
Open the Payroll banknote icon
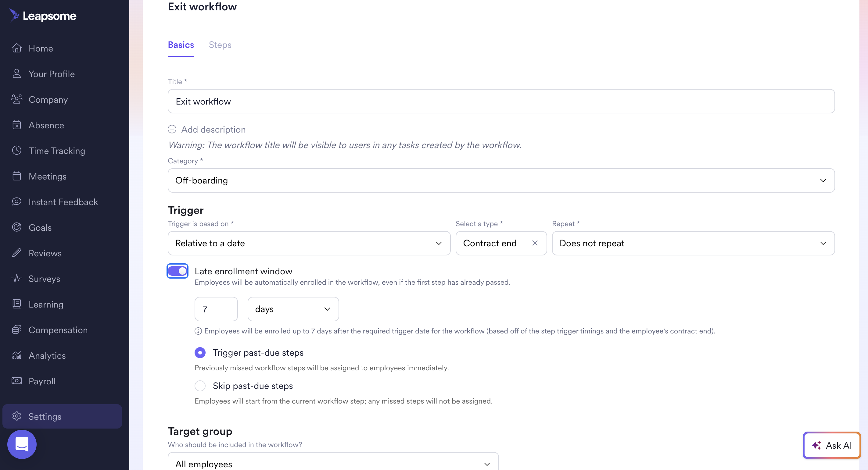[x=16, y=381]
